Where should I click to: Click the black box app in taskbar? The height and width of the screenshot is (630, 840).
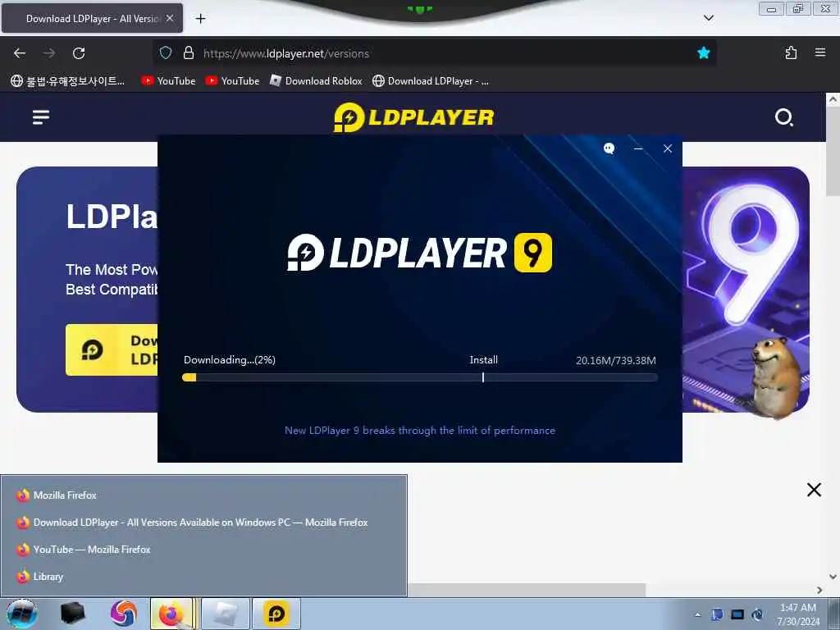(x=73, y=614)
